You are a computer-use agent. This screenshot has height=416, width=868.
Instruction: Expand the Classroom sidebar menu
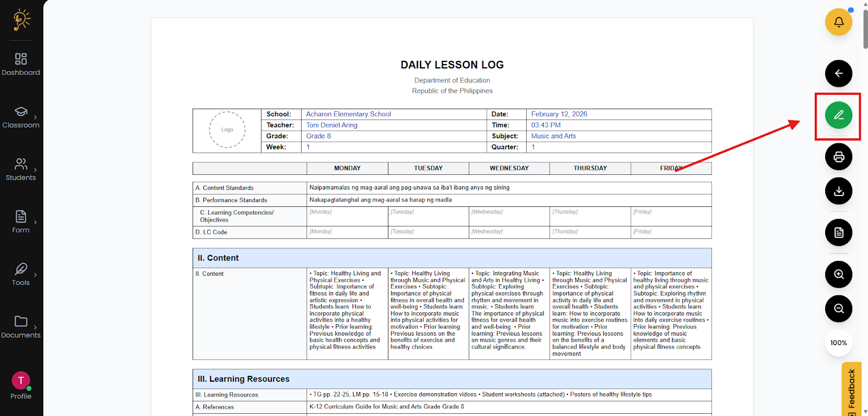[x=21, y=117]
